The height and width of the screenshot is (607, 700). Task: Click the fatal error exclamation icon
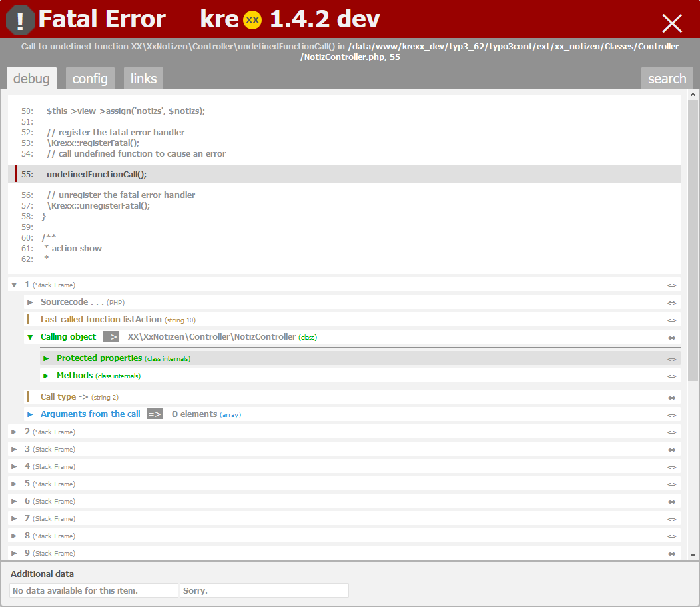pyautogui.click(x=21, y=21)
